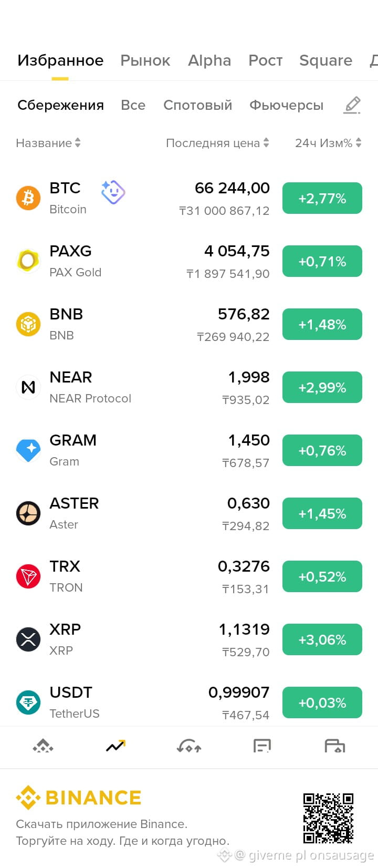This screenshot has height=868, width=378.
Task: Select the Фьючерсы filter tab
Action: tap(286, 105)
